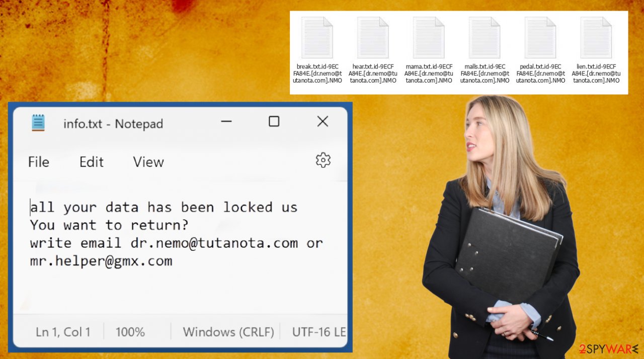644x359 pixels.
Task: Click the Notepad app icon in title bar
Action: tap(38, 123)
